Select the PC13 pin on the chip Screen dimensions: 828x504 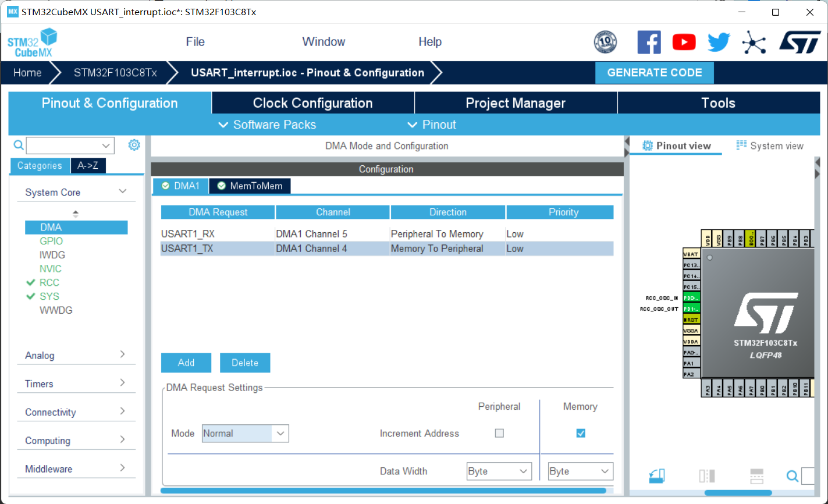click(x=691, y=265)
